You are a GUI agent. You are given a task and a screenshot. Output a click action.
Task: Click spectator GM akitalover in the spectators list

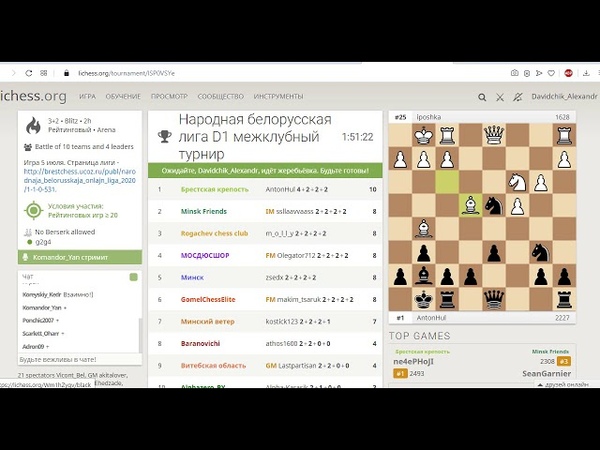coord(108,375)
